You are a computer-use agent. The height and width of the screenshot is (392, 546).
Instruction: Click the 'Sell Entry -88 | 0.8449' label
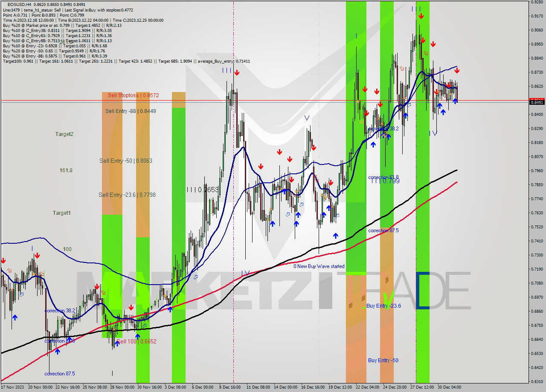(x=131, y=111)
